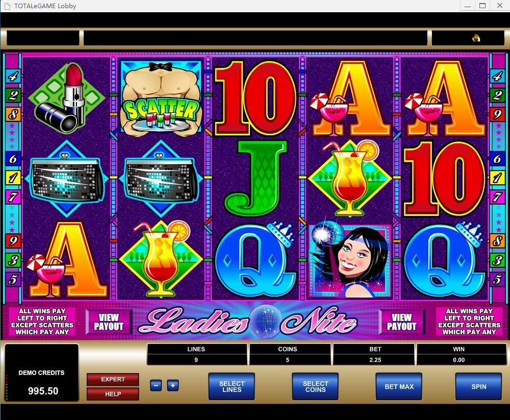Decrease coin size with minus button
Viewport: 510px width, 420px height.
156,385
